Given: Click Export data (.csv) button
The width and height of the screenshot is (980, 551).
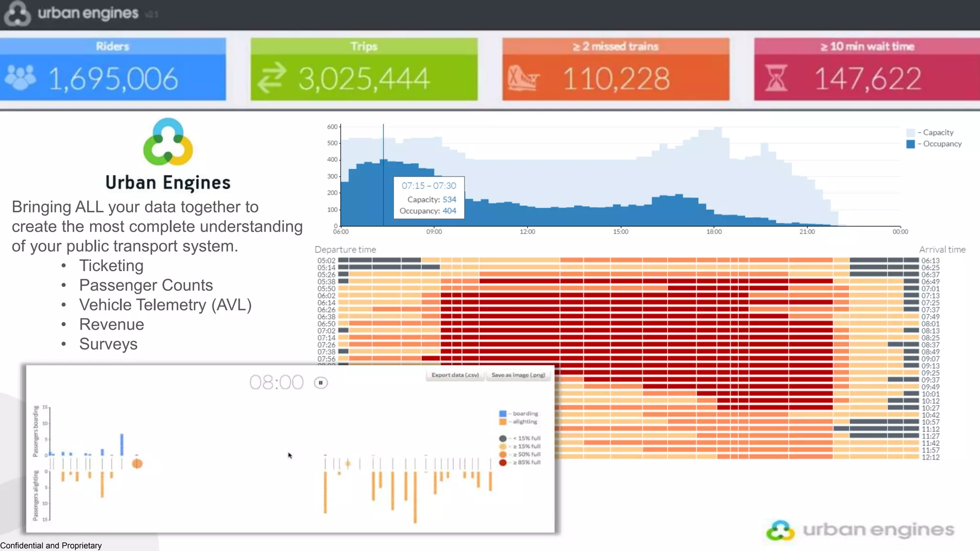Looking at the screenshot, I should 455,375.
